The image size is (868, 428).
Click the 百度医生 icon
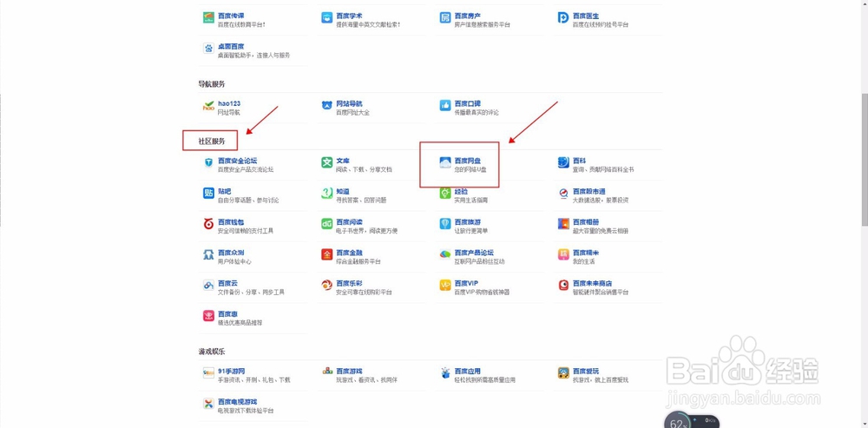(563, 18)
